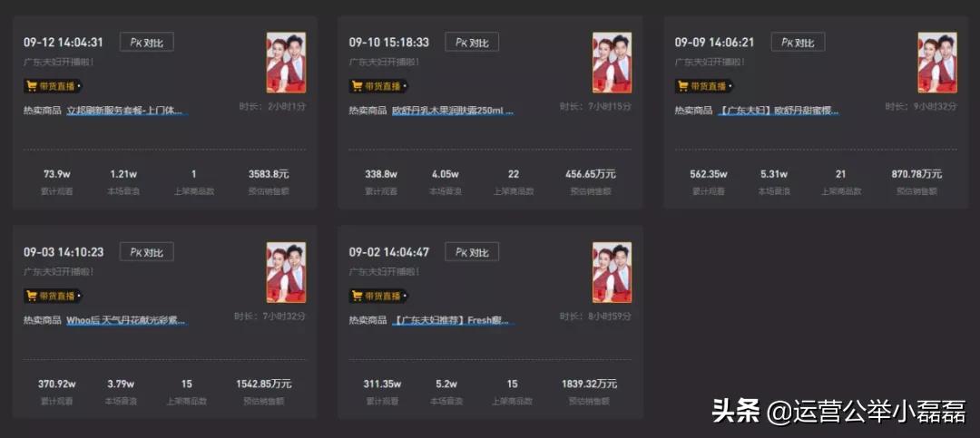Click the 带货直播 cart badge on 09-09 card

tap(704, 85)
